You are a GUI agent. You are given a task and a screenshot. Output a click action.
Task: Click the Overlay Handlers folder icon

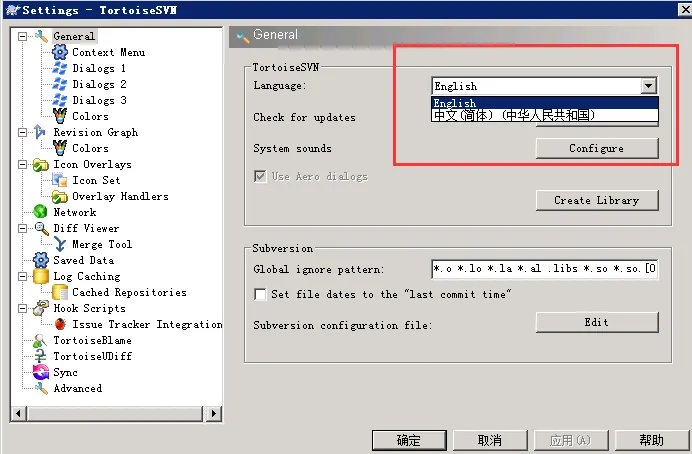[x=60, y=196]
